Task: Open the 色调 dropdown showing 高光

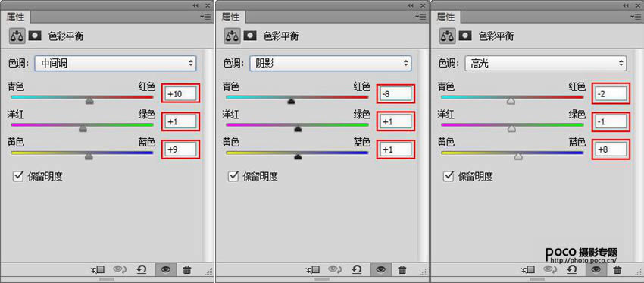Action: (x=546, y=63)
